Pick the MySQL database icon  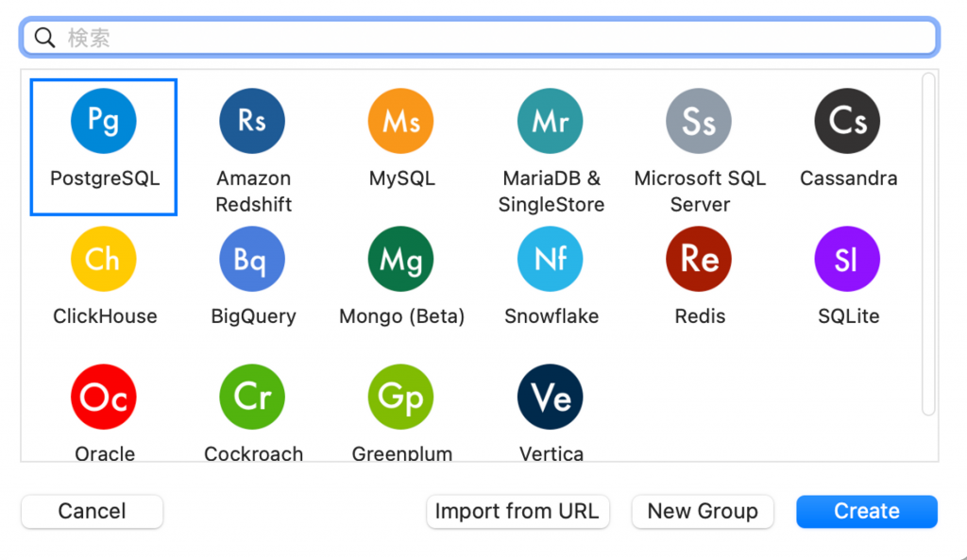(401, 121)
